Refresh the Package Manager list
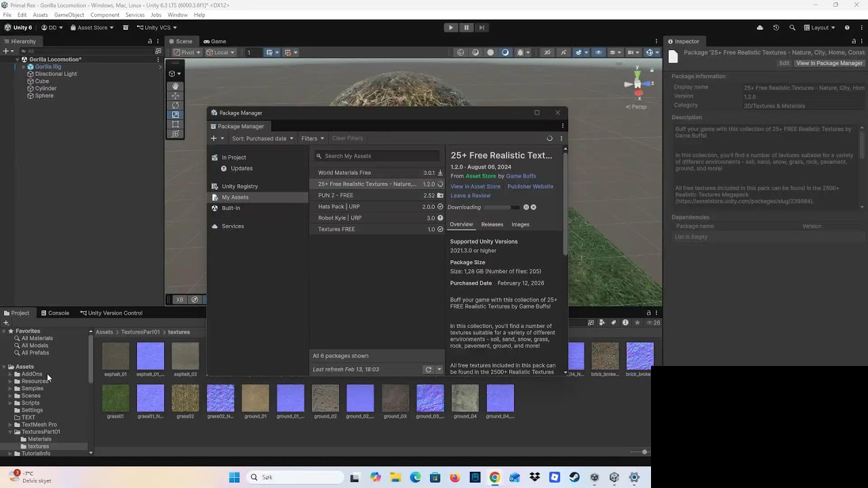868x488 pixels. point(428,369)
